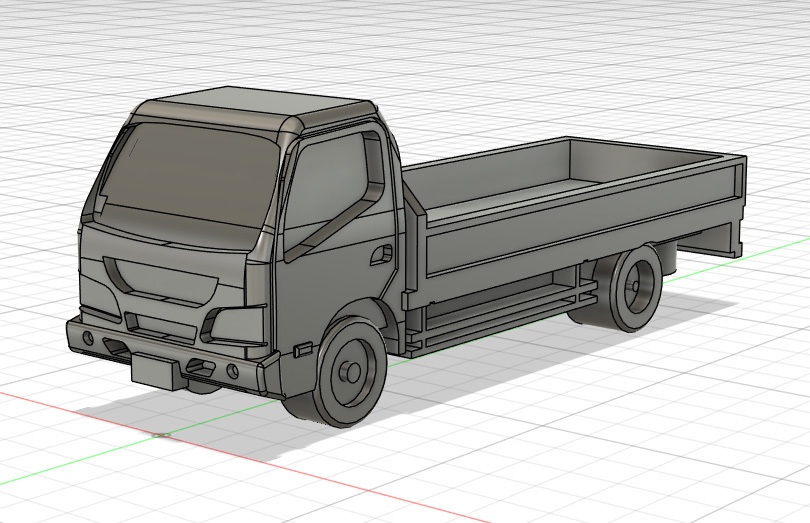Select the headlight recess on front corner
The height and width of the screenshot is (523, 810).
coord(234,326)
